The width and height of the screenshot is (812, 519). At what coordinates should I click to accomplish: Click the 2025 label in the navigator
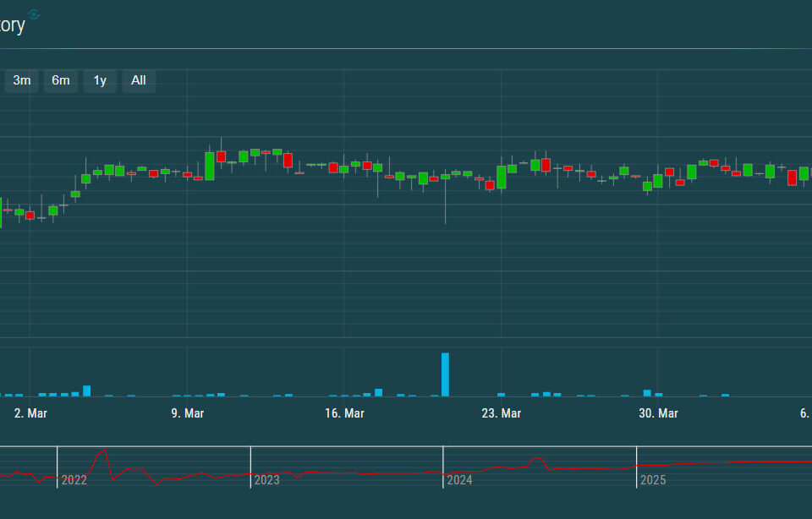pyautogui.click(x=652, y=480)
